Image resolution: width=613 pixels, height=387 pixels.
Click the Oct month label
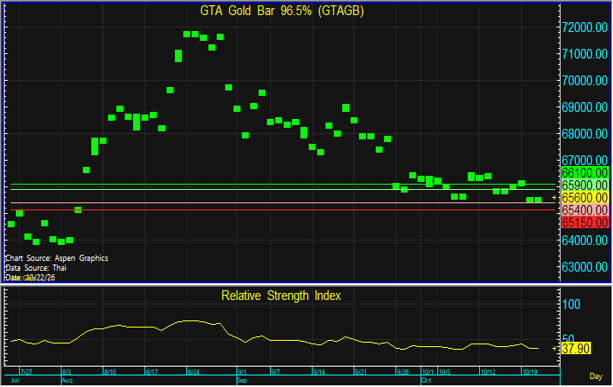point(427,380)
